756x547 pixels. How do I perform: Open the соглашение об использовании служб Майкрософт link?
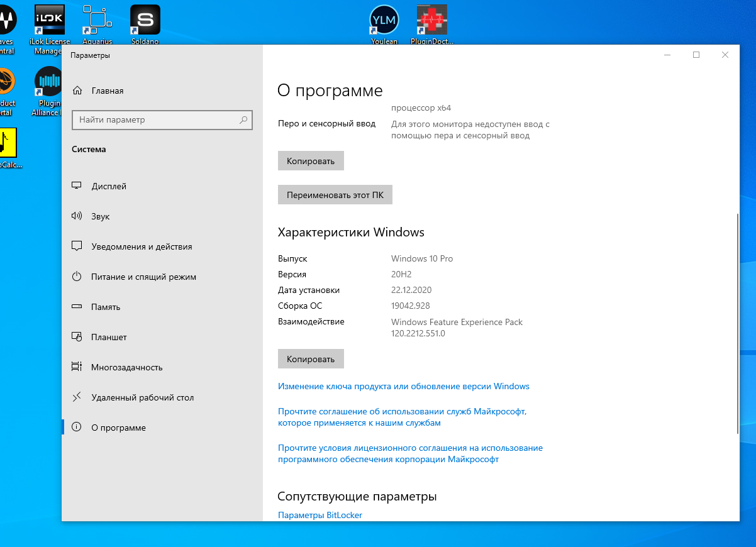point(402,417)
